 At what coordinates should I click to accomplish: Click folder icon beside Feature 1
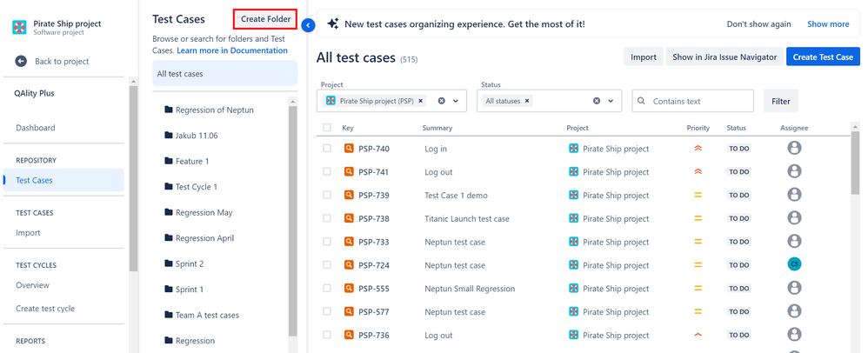pyautogui.click(x=168, y=161)
